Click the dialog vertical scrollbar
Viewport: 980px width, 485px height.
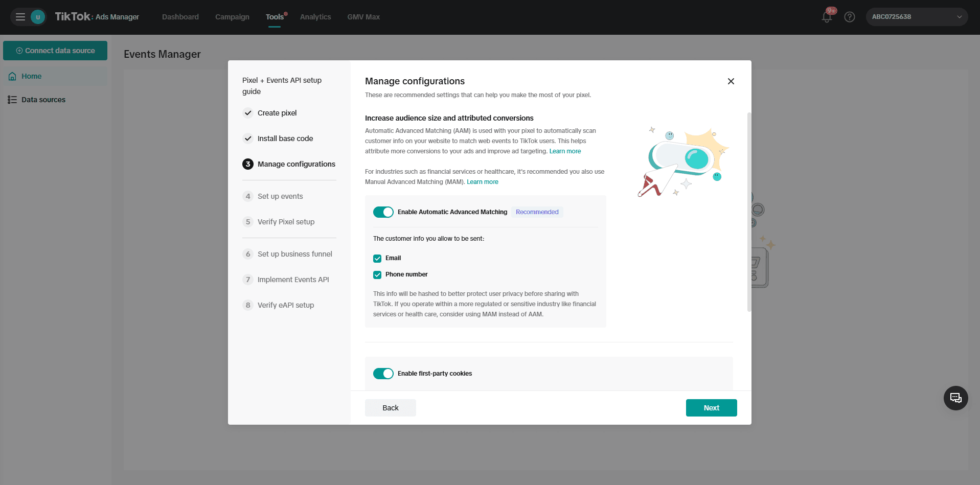[749, 212]
